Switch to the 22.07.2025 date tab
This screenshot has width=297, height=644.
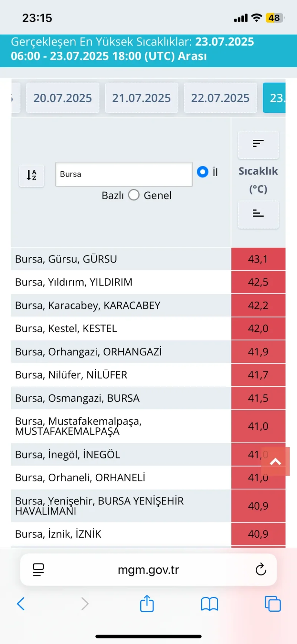click(x=221, y=98)
